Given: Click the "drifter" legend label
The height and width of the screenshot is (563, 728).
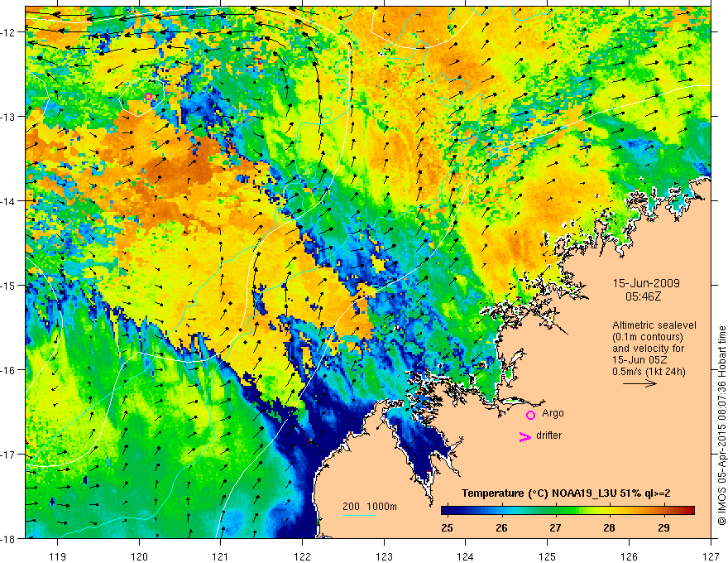Looking at the screenshot, I should [548, 435].
